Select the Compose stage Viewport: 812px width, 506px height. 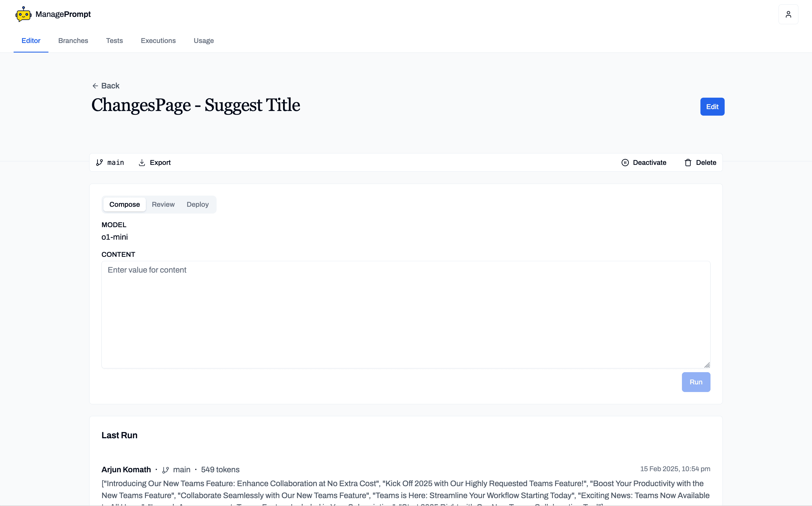pos(125,204)
